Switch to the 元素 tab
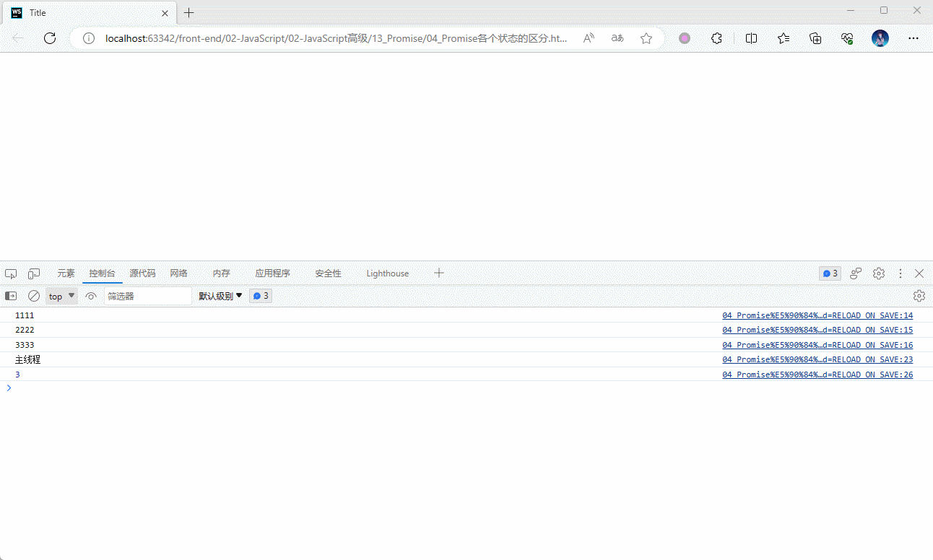 coord(66,274)
